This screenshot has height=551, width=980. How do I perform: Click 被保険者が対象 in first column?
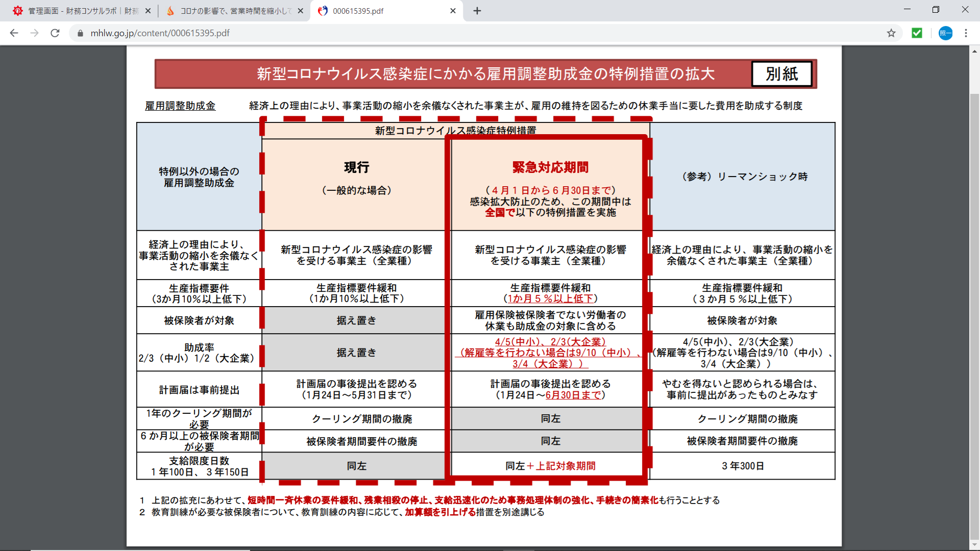pyautogui.click(x=199, y=320)
